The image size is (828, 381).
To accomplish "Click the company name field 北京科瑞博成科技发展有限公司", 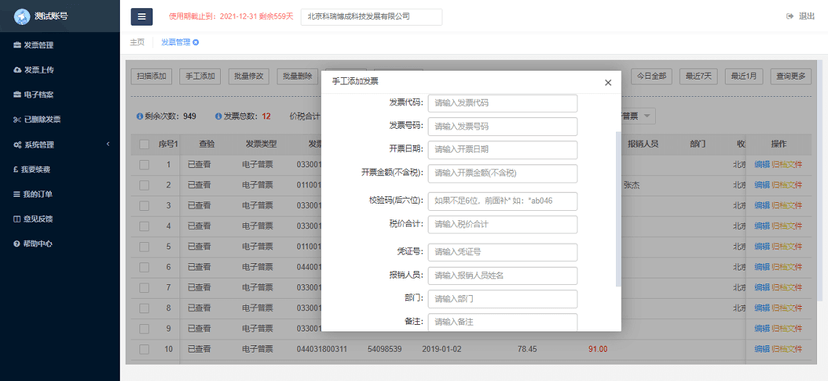I will pos(372,17).
